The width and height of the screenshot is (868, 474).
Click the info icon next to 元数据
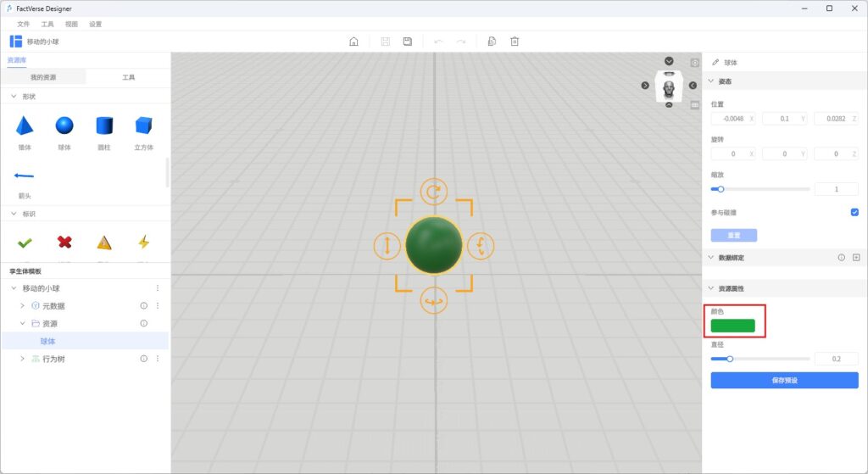[x=143, y=305]
